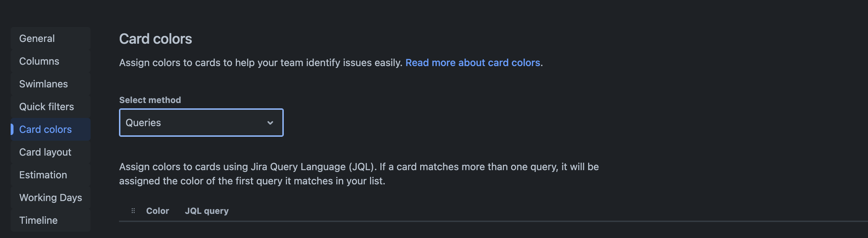868x238 pixels.
Task: Open Card layout settings
Action: 45,152
